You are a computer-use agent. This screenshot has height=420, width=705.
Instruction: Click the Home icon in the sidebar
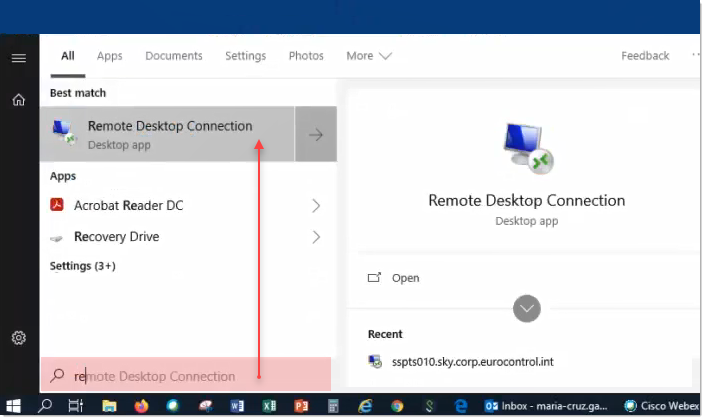(x=18, y=100)
